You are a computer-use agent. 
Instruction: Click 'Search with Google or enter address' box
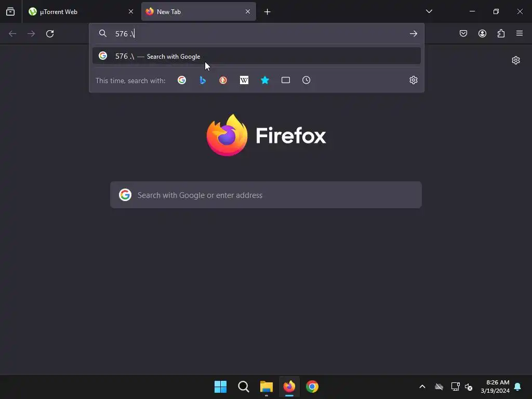(266, 195)
